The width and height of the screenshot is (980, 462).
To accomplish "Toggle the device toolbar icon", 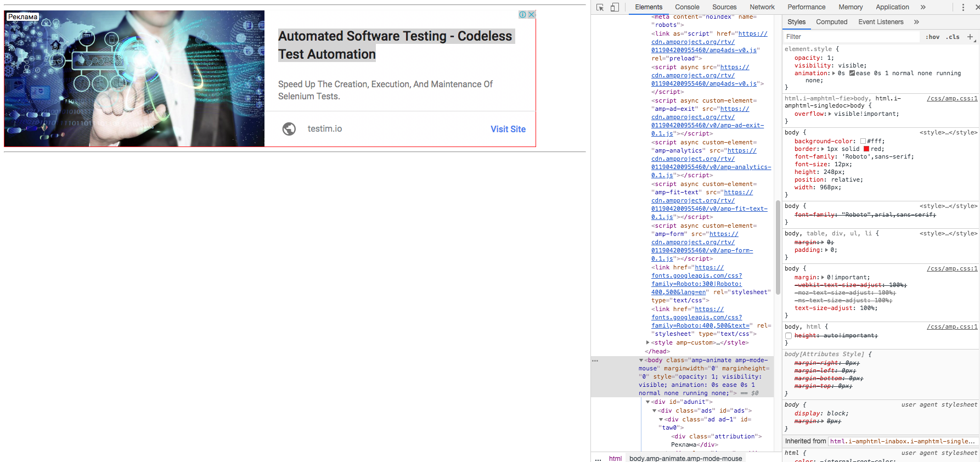I will click(x=615, y=7).
